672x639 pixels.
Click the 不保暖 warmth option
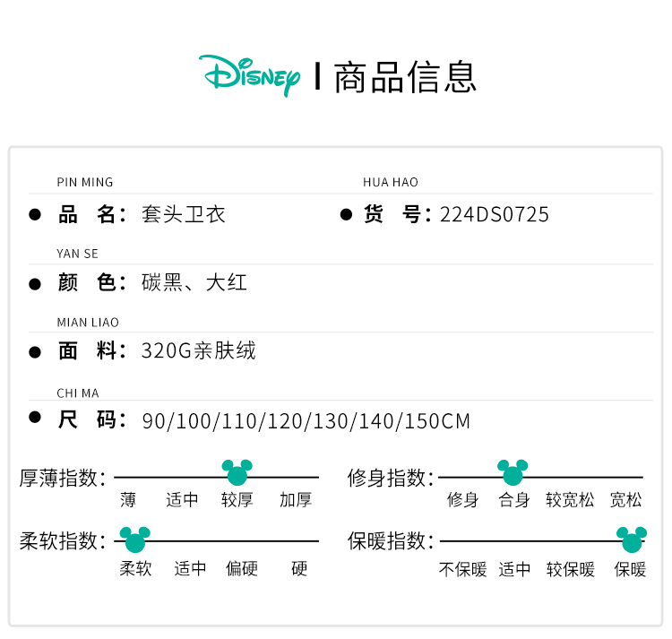(463, 570)
